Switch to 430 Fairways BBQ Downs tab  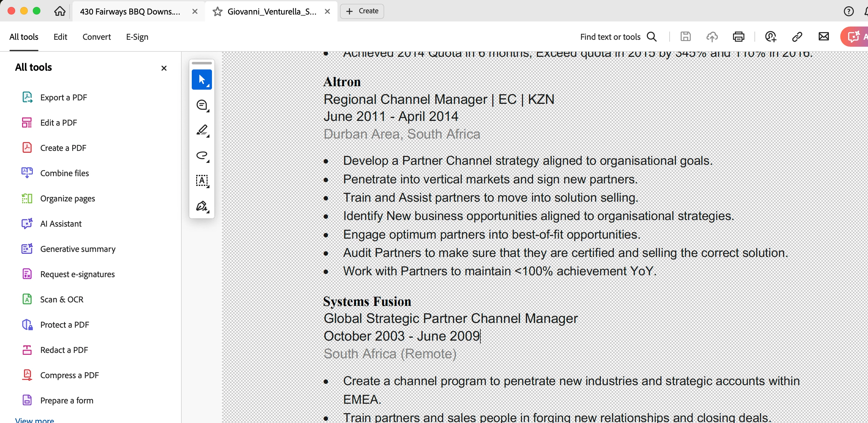coord(130,12)
